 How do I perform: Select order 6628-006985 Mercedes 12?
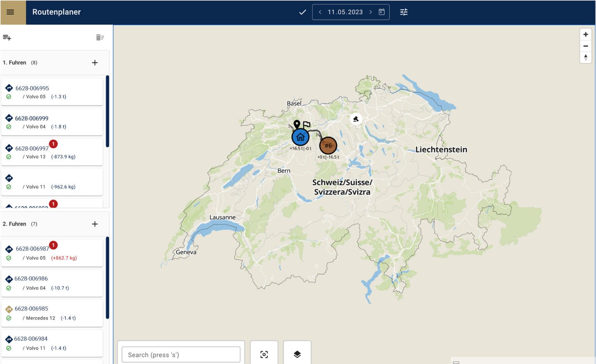click(x=52, y=313)
